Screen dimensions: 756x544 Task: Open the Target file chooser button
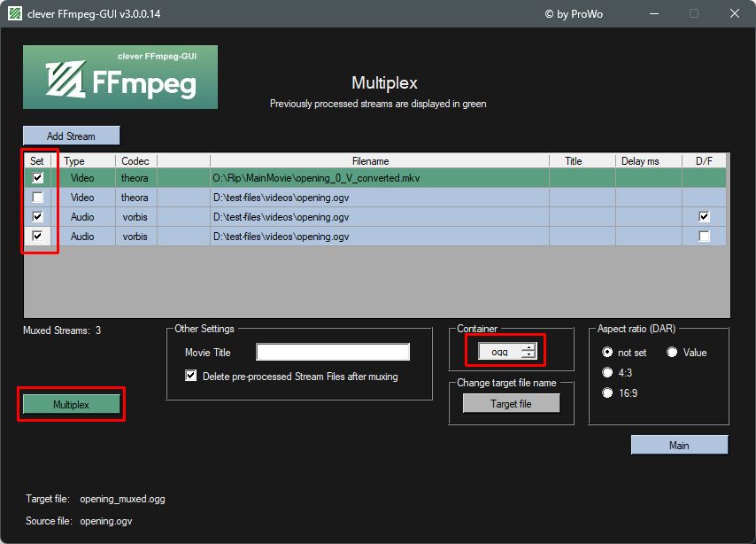click(511, 403)
